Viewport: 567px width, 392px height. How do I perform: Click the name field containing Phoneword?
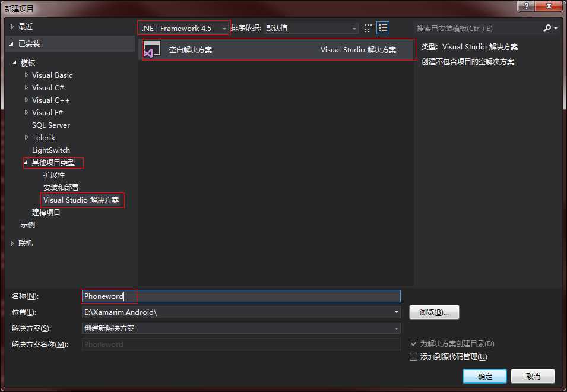(x=241, y=296)
